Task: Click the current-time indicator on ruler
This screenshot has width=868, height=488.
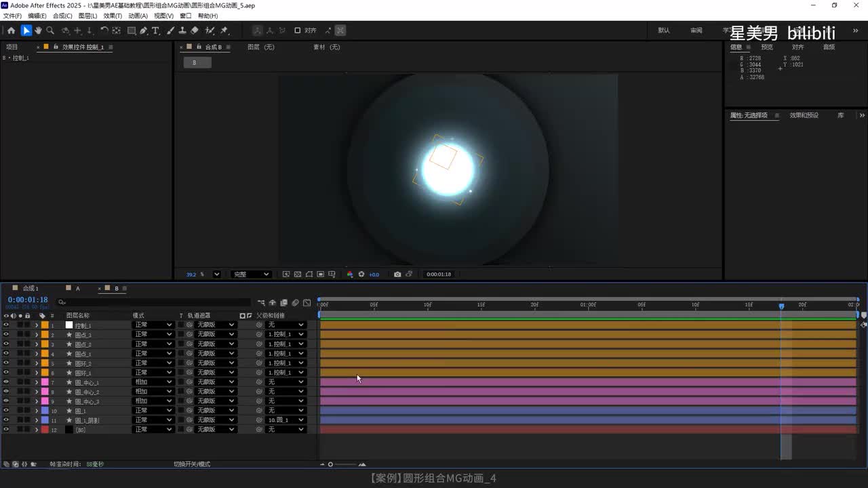Action: pyautogui.click(x=781, y=306)
